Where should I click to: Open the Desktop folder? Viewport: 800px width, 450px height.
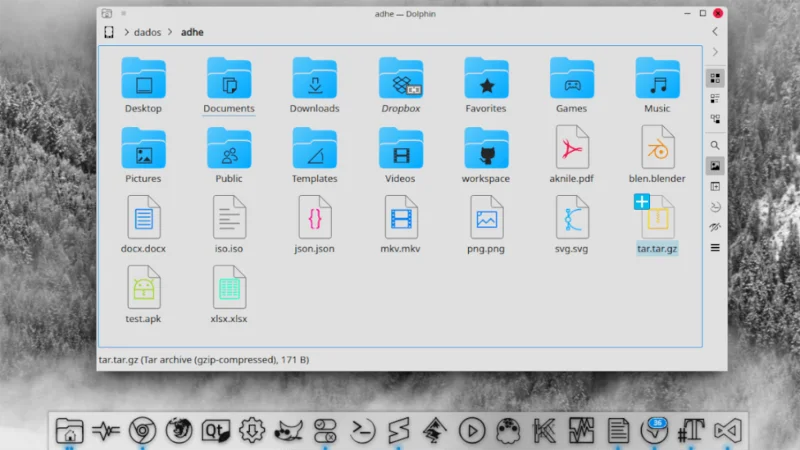(x=143, y=85)
